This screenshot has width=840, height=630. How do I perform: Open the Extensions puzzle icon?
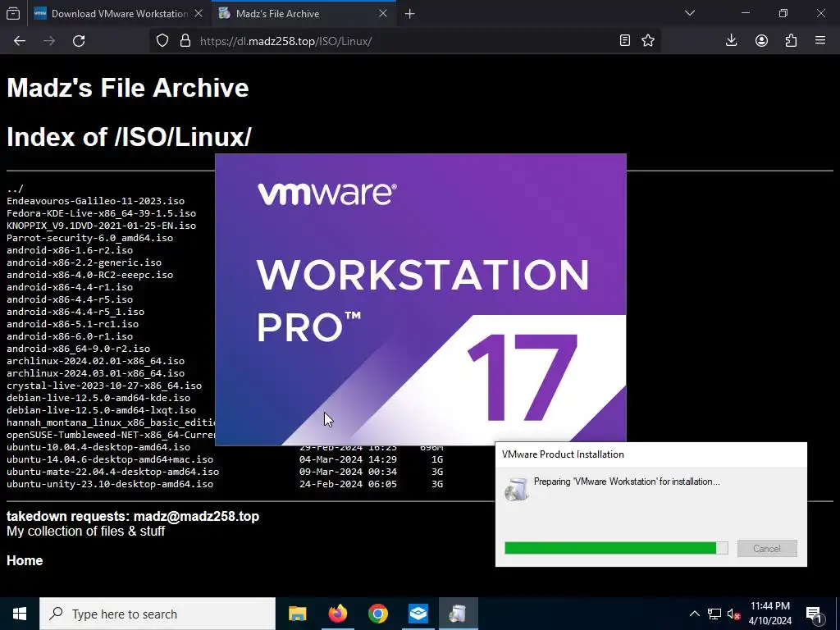[791, 40]
